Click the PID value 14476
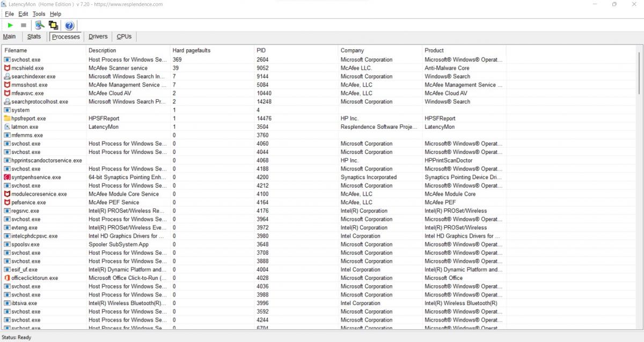This screenshot has width=644, height=342. point(264,118)
